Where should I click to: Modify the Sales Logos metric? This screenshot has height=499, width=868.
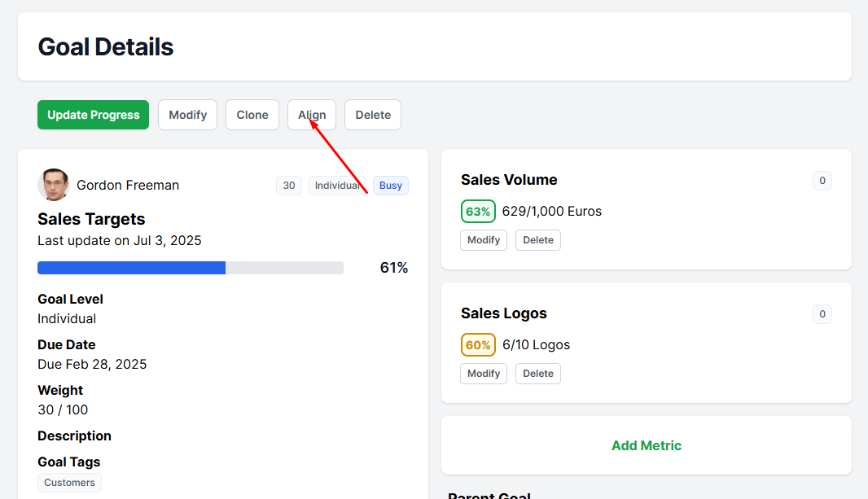click(484, 374)
